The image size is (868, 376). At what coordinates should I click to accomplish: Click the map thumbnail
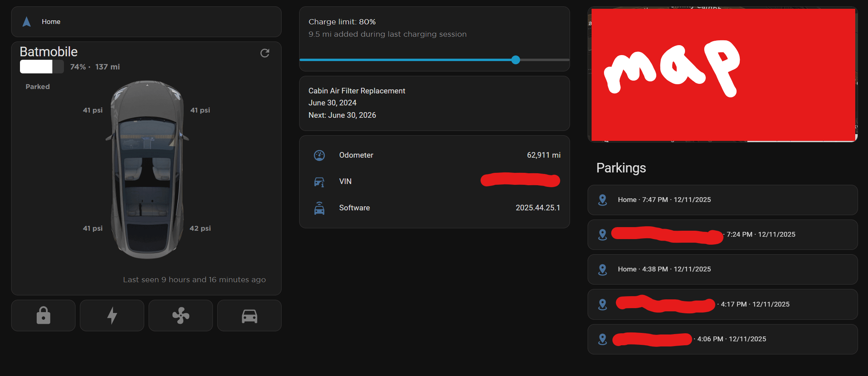pos(722,74)
